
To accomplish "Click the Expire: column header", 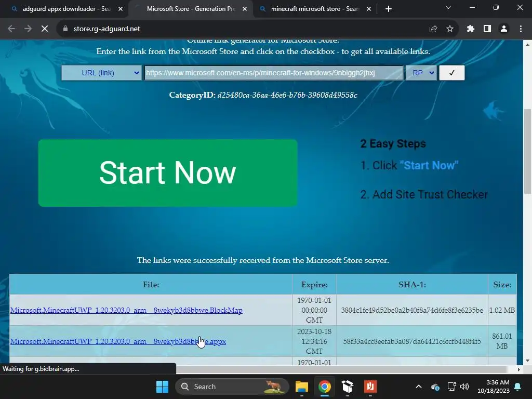I will pyautogui.click(x=314, y=284).
